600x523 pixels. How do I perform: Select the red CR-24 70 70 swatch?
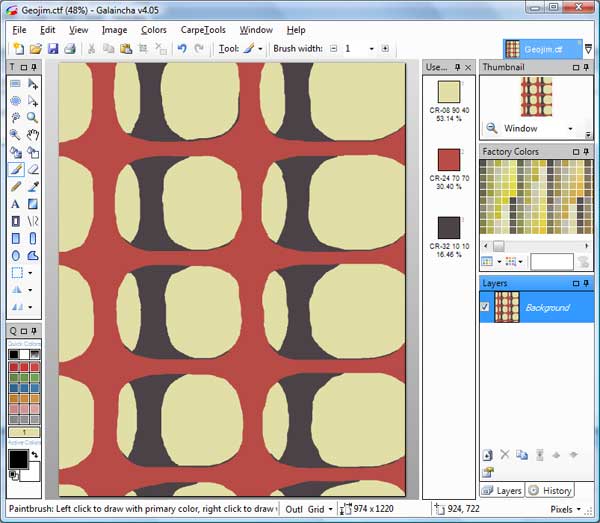click(448, 159)
